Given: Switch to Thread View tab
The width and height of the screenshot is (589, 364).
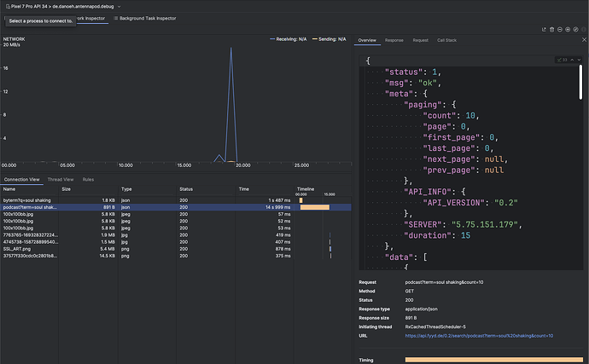Looking at the screenshot, I should point(61,179).
